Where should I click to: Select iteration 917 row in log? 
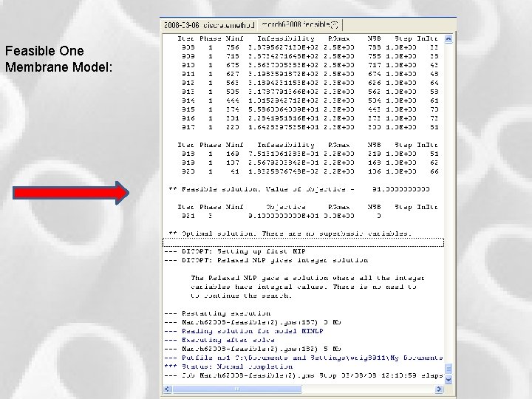310,127
